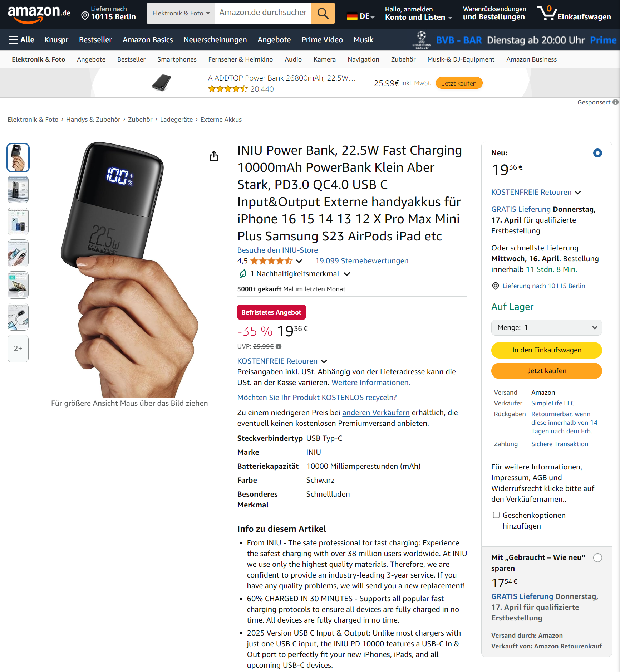Select the Neu purchase option radio

pyautogui.click(x=597, y=153)
